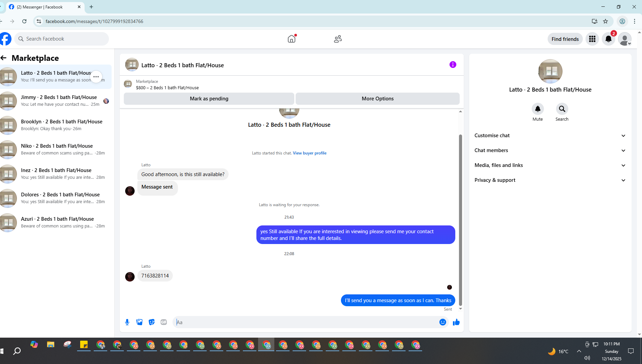Open the Inez conversation
Viewport: 642px width, 364px height.
[56, 174]
